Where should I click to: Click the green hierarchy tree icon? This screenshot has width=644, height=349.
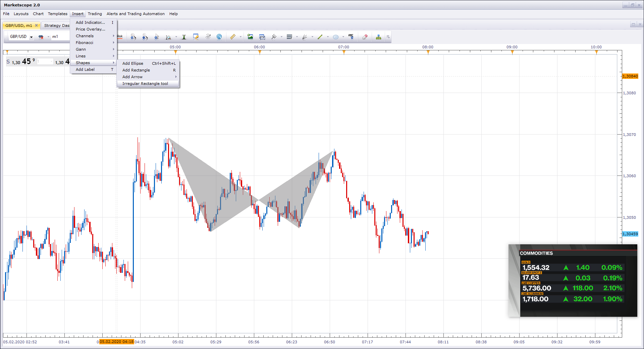(x=378, y=37)
